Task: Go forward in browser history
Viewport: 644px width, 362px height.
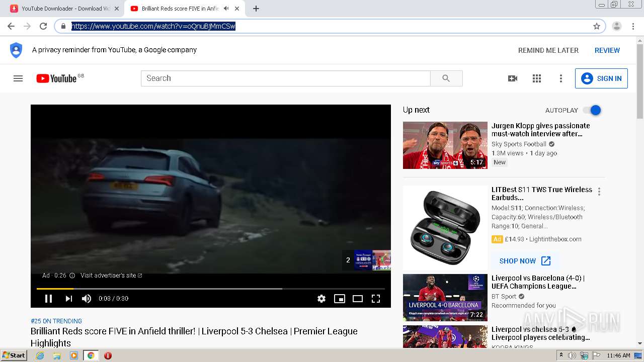Action: (x=27, y=26)
